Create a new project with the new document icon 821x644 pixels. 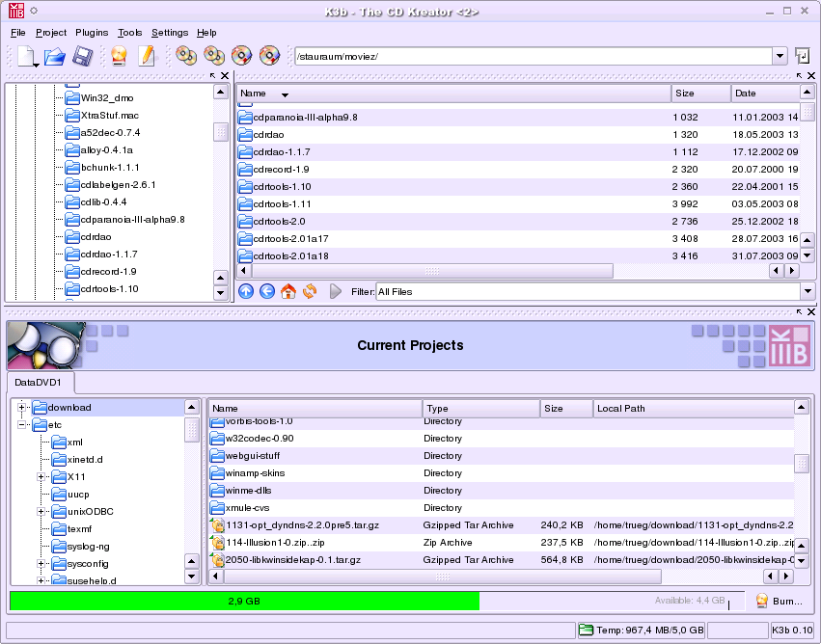pyautogui.click(x=26, y=56)
